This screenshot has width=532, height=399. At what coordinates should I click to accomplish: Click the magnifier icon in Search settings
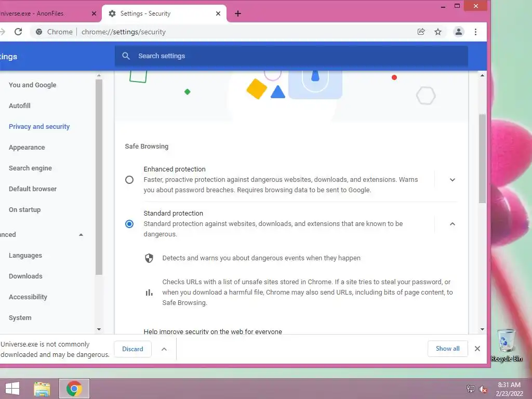tap(126, 56)
